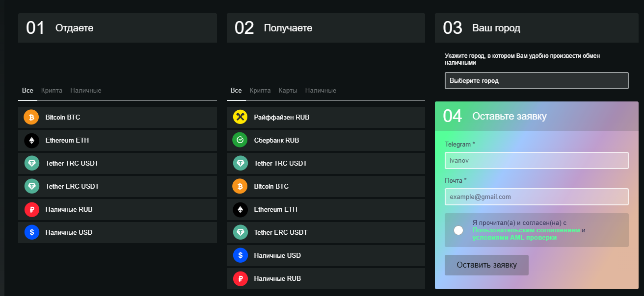Select Наличные tab under Отдаете
644x296 pixels.
tap(85, 91)
